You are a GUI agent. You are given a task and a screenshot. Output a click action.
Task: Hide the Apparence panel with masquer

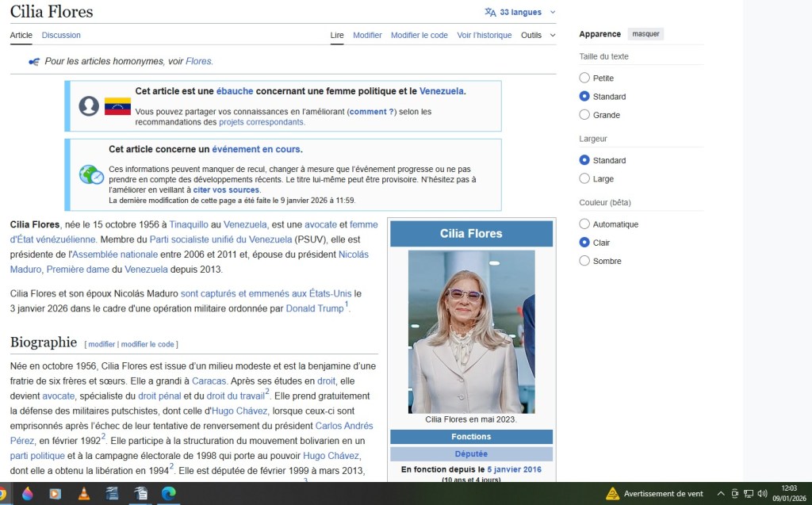645,34
